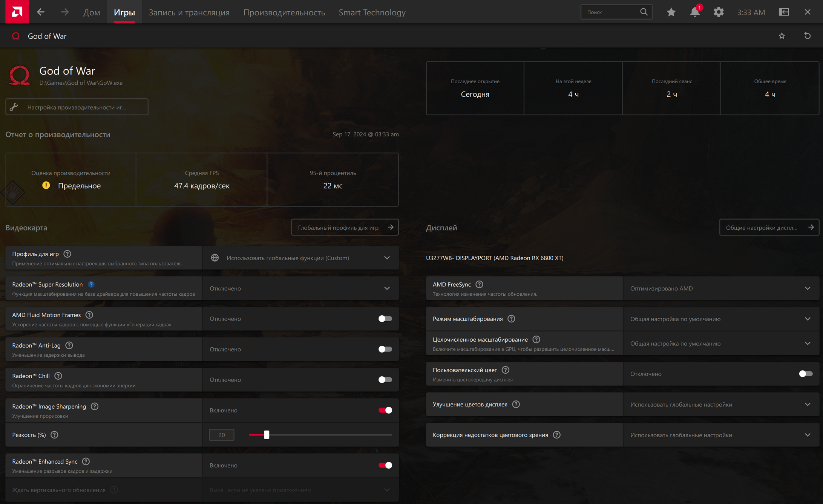Viewport: 823px width, 504px height.
Task: Reset God of War profile icon
Action: [807, 36]
